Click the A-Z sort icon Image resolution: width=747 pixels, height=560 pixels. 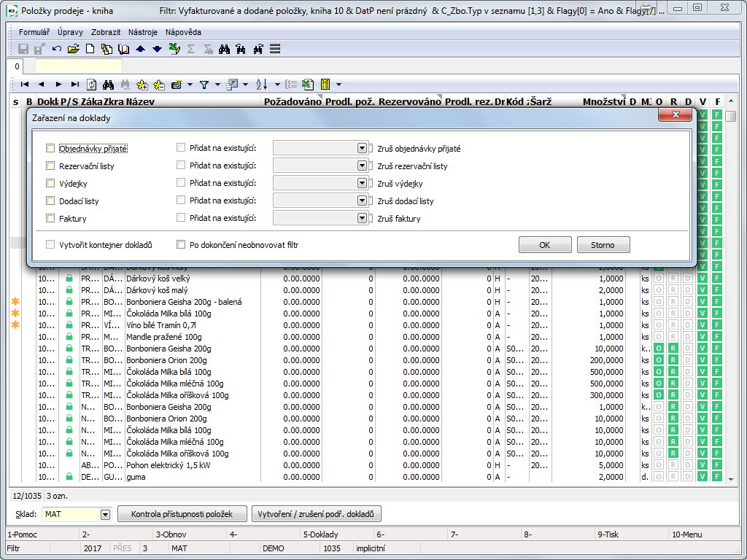pyautogui.click(x=262, y=85)
